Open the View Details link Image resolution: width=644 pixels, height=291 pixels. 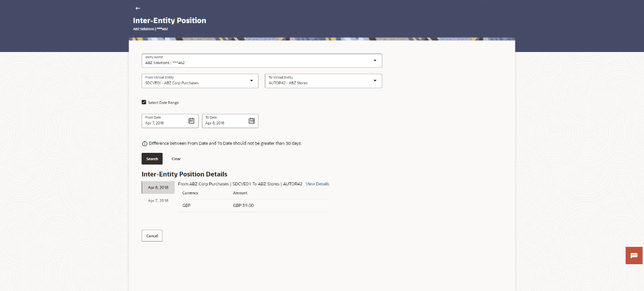[317, 184]
